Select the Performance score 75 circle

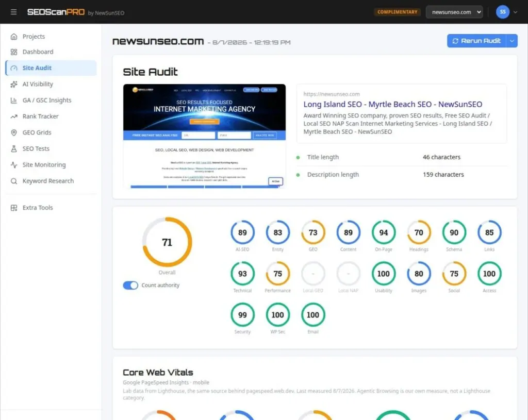pyautogui.click(x=278, y=274)
